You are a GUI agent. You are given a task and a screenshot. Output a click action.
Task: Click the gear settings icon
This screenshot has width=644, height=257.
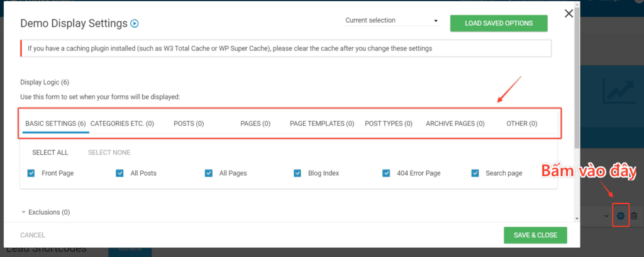(x=621, y=215)
